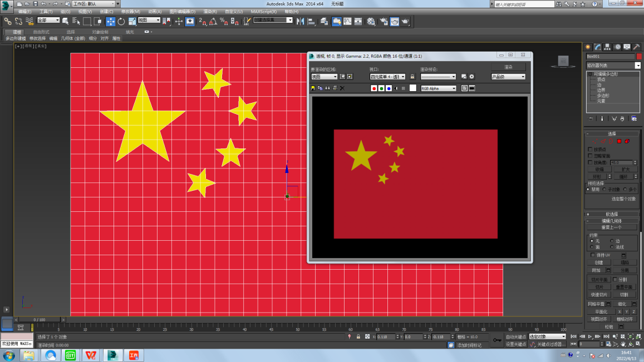Open the Modify panel tab icon
644x362 pixels.
tap(598, 47)
